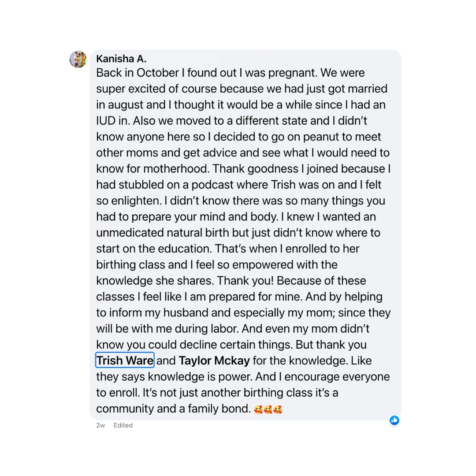Click the word enlighten in the comment
The height and width of the screenshot is (476, 476).
pos(136,201)
